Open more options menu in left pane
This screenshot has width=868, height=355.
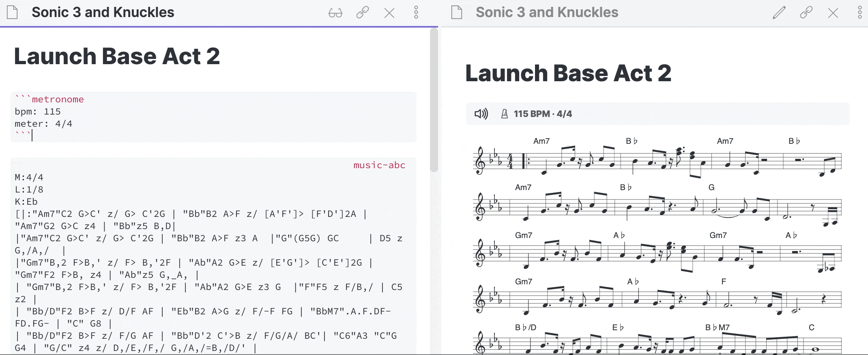point(416,13)
